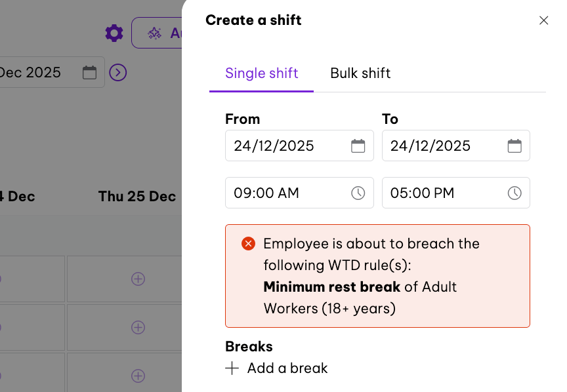567x392 pixels.
Task: Go to next week with the circled arrow
Action: (x=117, y=72)
